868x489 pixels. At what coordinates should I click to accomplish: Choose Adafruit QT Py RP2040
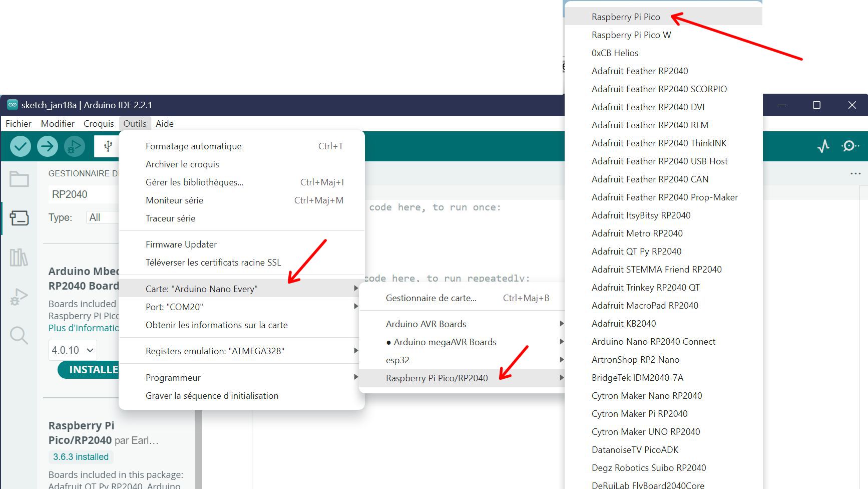(x=663, y=252)
